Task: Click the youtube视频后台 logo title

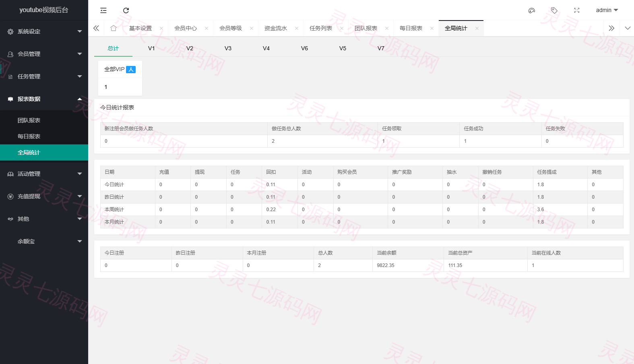Action: (x=44, y=10)
